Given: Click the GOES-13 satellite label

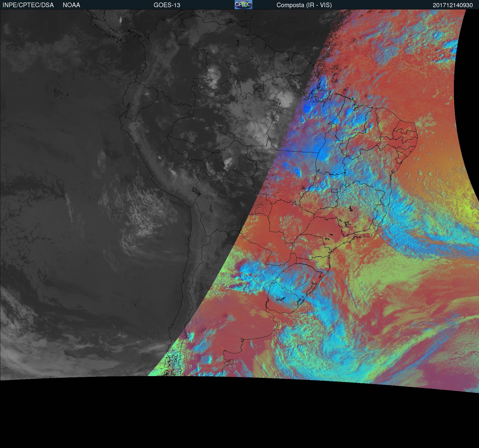Looking at the screenshot, I should pyautogui.click(x=167, y=5).
